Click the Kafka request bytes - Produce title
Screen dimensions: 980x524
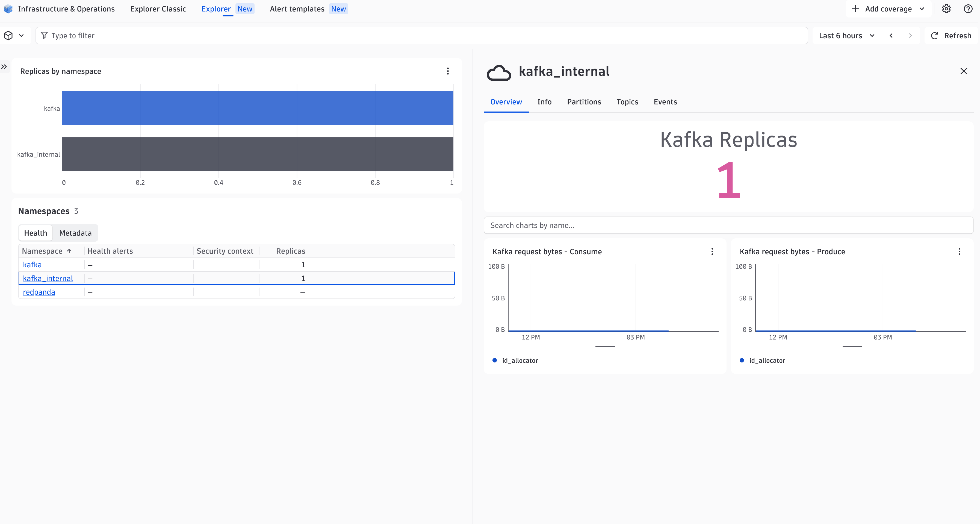click(792, 251)
